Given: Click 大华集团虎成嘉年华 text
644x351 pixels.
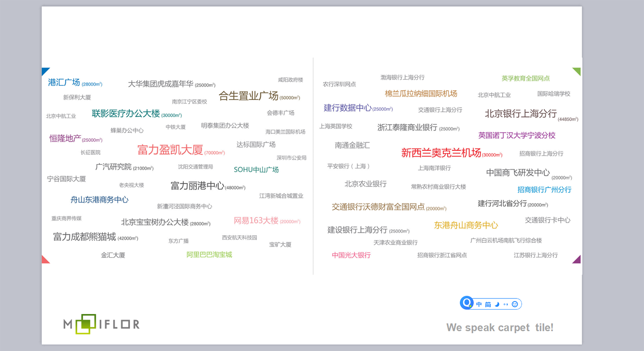Looking at the screenshot, I should click(x=161, y=84).
